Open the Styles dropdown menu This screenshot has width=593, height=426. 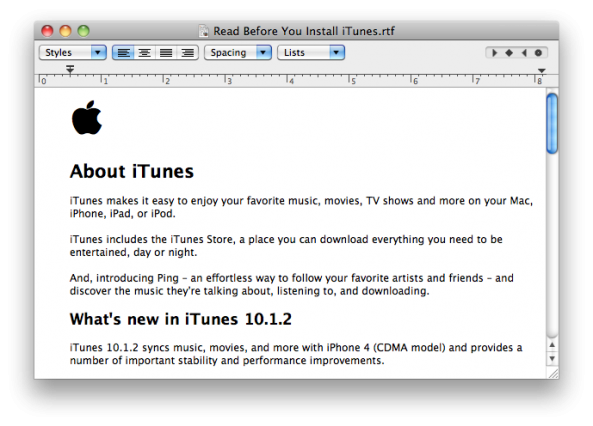pos(73,53)
